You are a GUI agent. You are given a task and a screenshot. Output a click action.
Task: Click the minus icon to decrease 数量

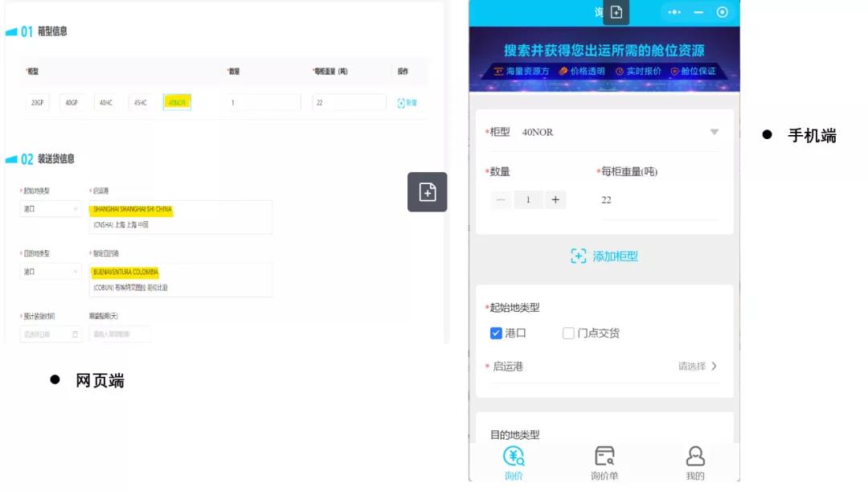tap(499, 199)
